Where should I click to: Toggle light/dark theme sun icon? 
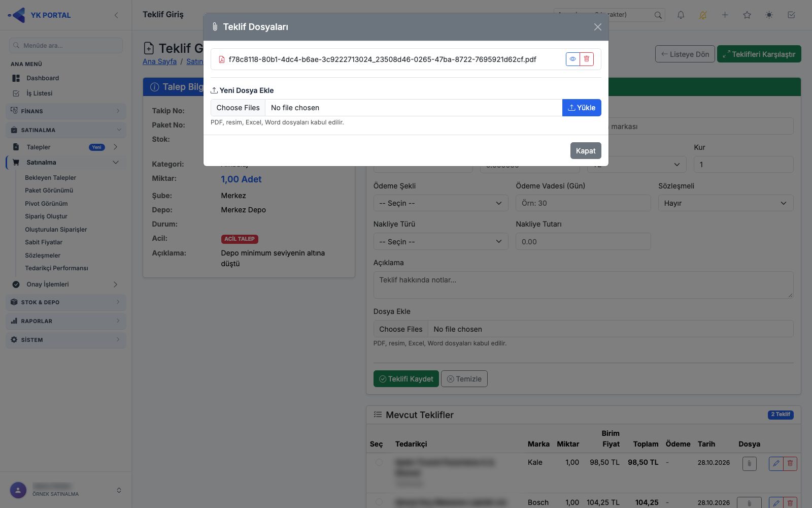click(x=769, y=15)
